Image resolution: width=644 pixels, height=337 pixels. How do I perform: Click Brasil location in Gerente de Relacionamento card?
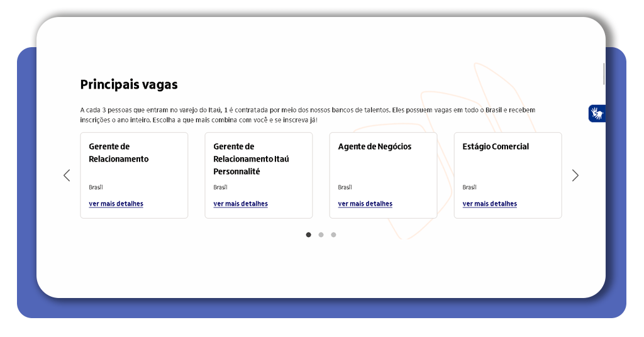(96, 187)
